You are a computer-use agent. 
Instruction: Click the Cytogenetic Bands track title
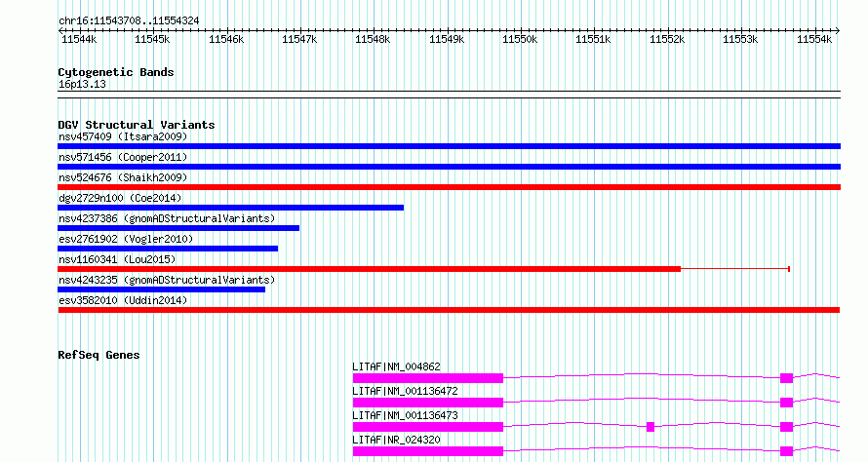click(x=116, y=72)
